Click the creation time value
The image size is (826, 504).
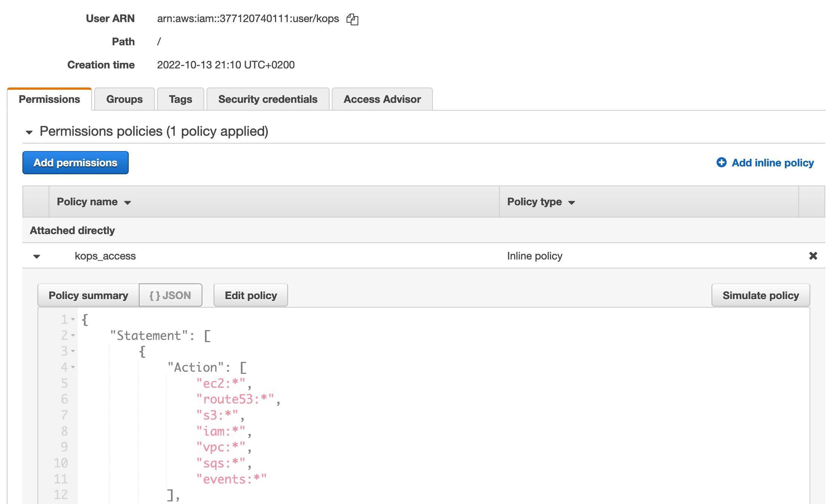[226, 65]
